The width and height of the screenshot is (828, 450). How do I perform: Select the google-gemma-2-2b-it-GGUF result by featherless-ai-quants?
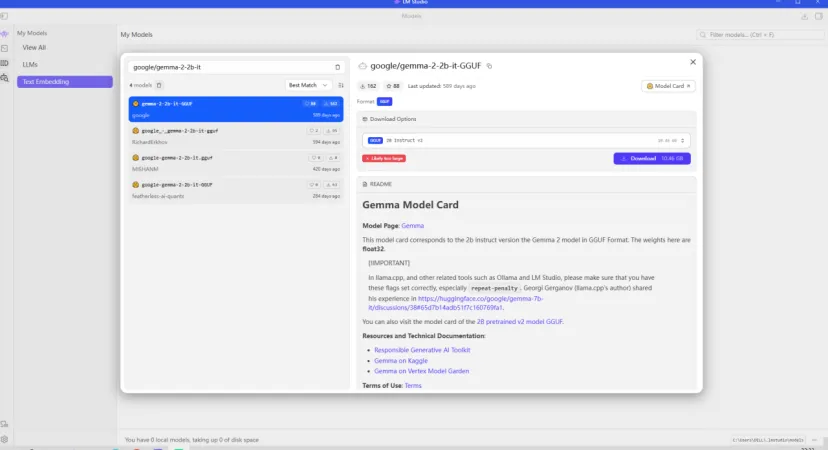236,190
